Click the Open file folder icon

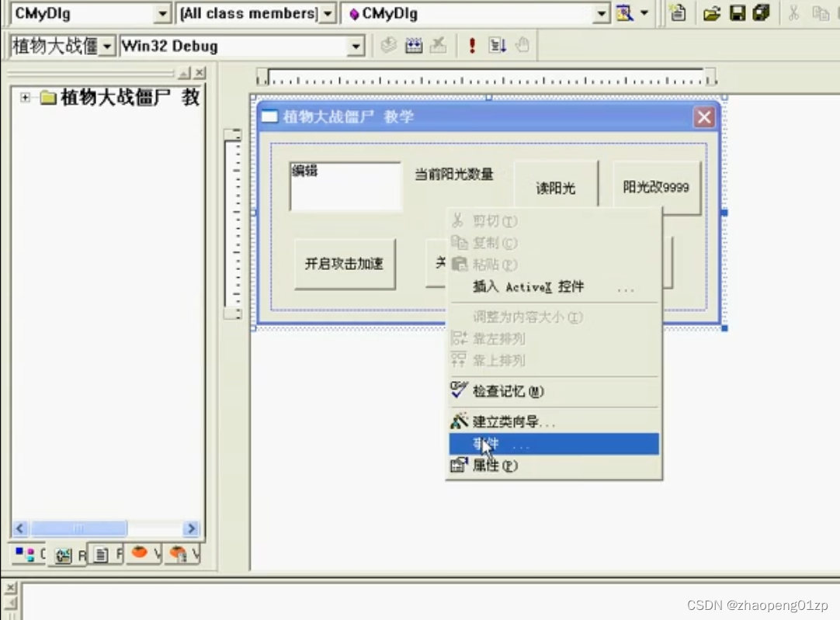tap(711, 13)
